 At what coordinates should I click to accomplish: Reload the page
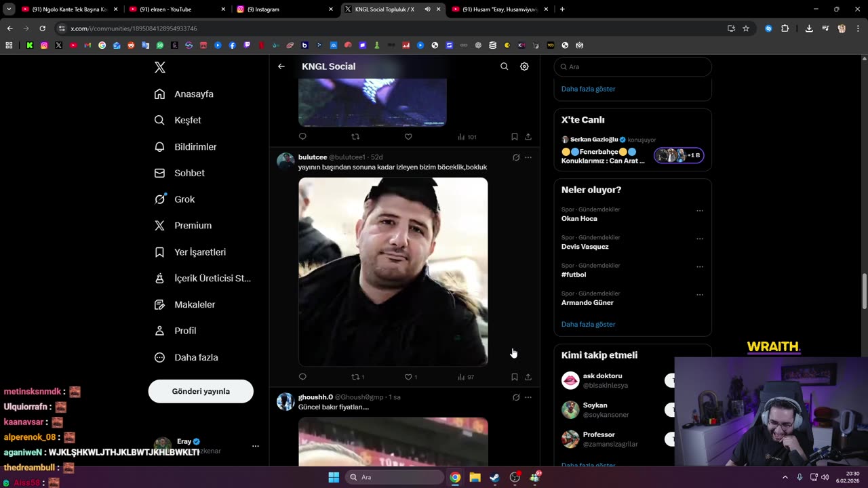[42, 28]
